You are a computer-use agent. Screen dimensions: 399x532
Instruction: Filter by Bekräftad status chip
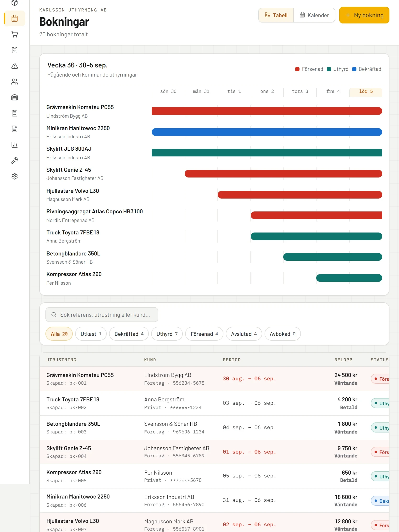point(129,334)
